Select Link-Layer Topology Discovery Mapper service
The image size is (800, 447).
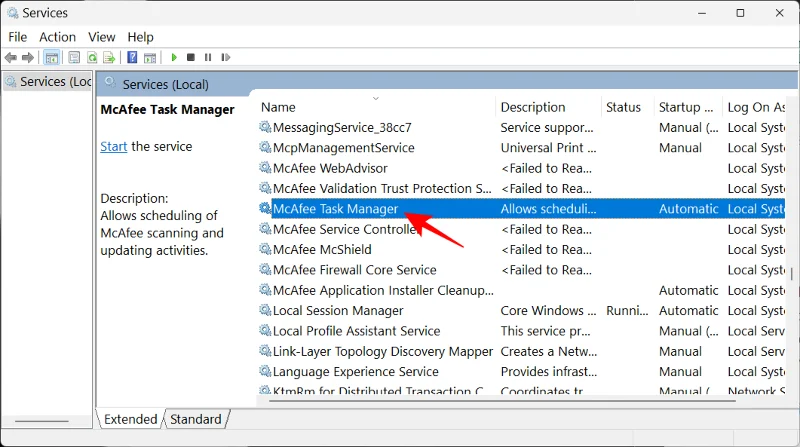pyautogui.click(x=521, y=351)
